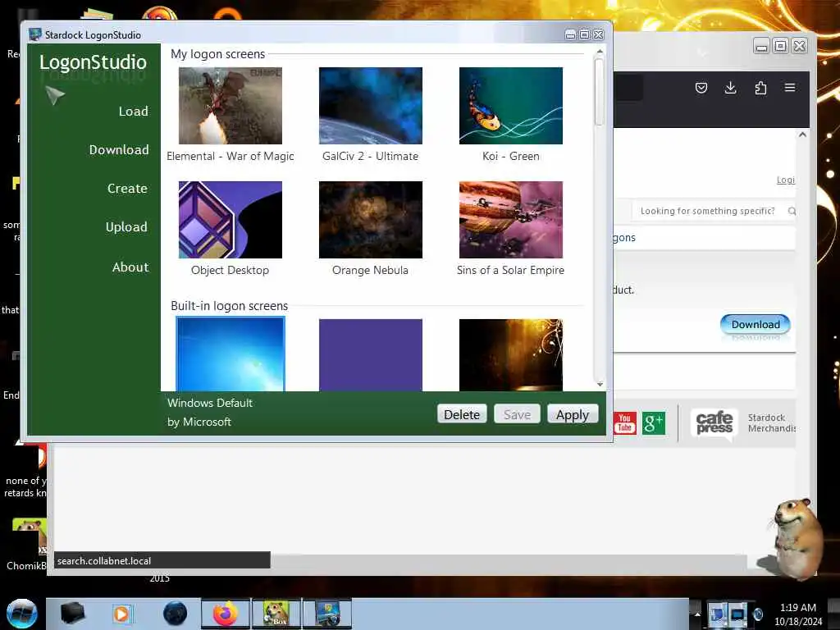Select the Object Desktop logon screen

coord(231,220)
